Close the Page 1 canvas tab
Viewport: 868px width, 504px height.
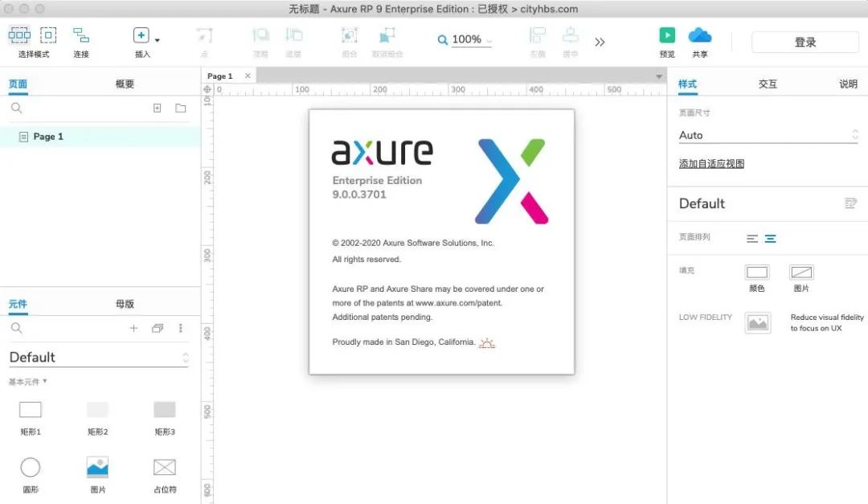point(248,76)
